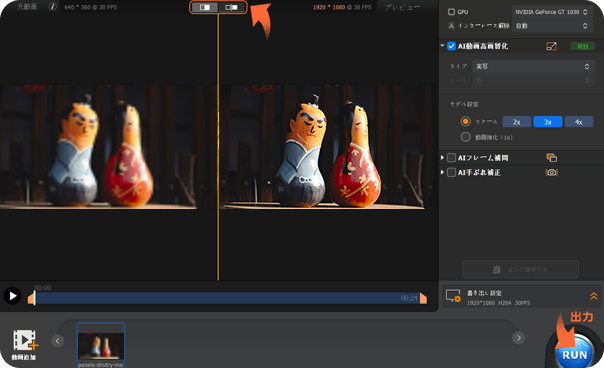This screenshot has height=368, width=604.
Task: Collapse the AI動画高画質化 section
Action: pyautogui.click(x=443, y=46)
